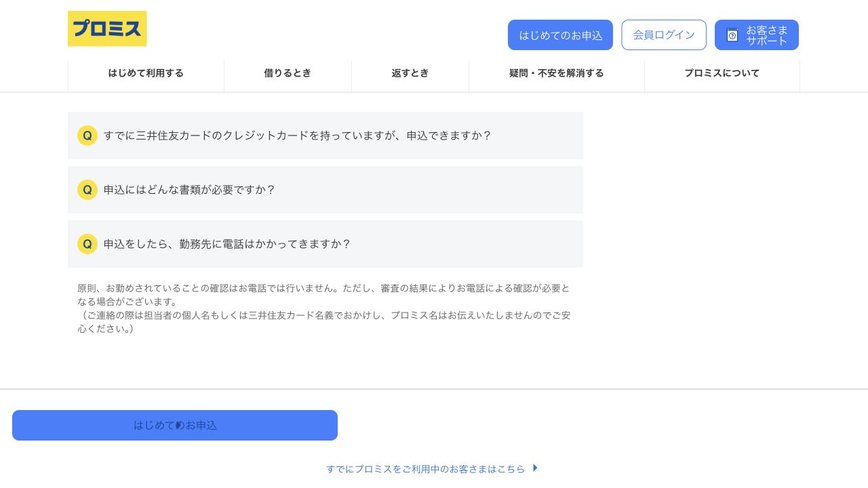868x488 pixels.
Task: Expand the question about 三井住友カード credit card
Action: point(325,136)
